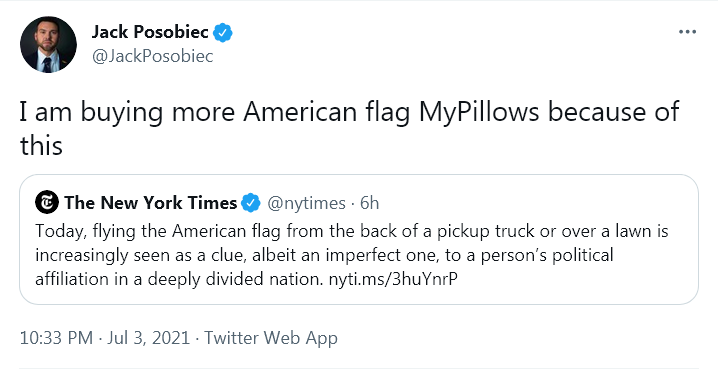Click The New York Times verified badge
The height and width of the screenshot is (382, 718).
click(250, 203)
